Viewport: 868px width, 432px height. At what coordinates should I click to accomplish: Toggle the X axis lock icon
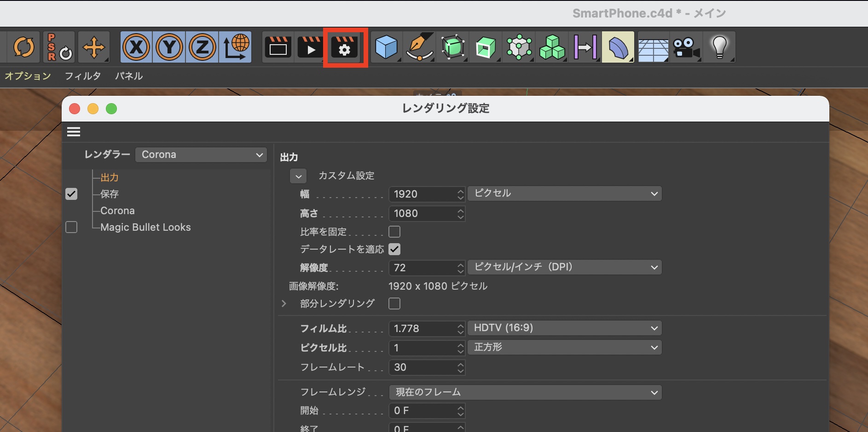click(x=136, y=47)
